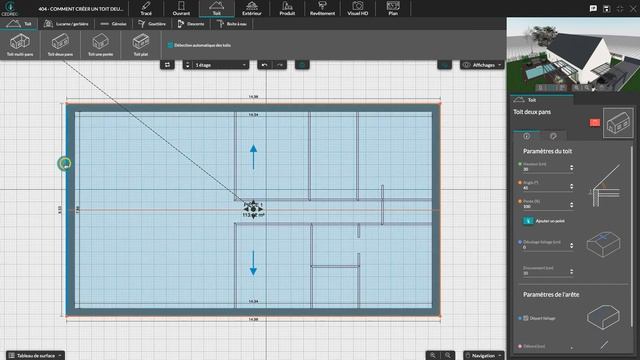This screenshot has height=360, width=640.
Task: Switch to the Extérieur tab
Action: pos(251,8)
